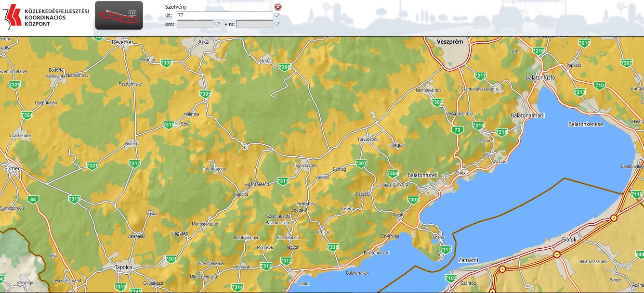
Task: Click the Közlekedésfejlesztési Koordinációs Központ logo
Action: tap(46, 17)
